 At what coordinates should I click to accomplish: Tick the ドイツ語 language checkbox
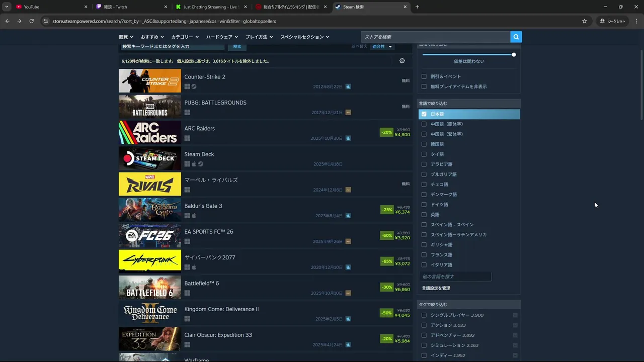click(424, 205)
